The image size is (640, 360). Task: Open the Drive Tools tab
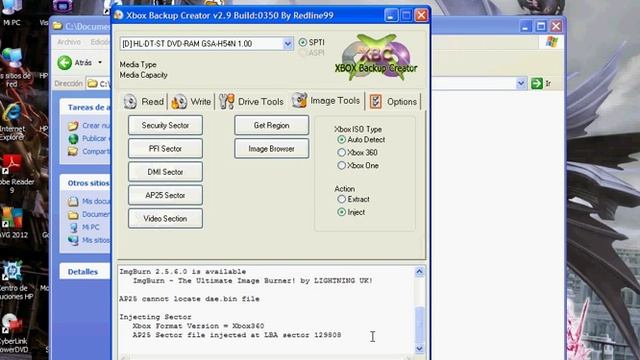pyautogui.click(x=251, y=102)
